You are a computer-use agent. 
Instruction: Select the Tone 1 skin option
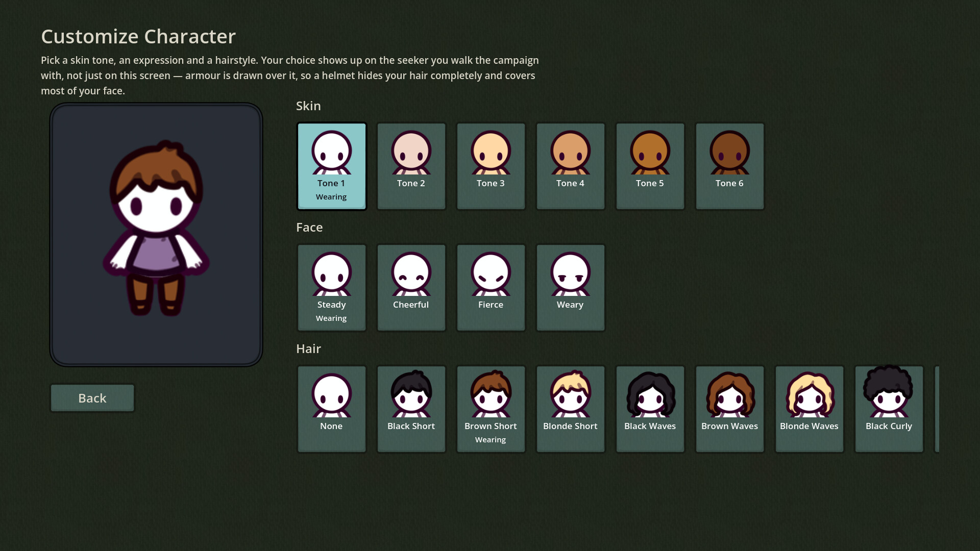[331, 166]
